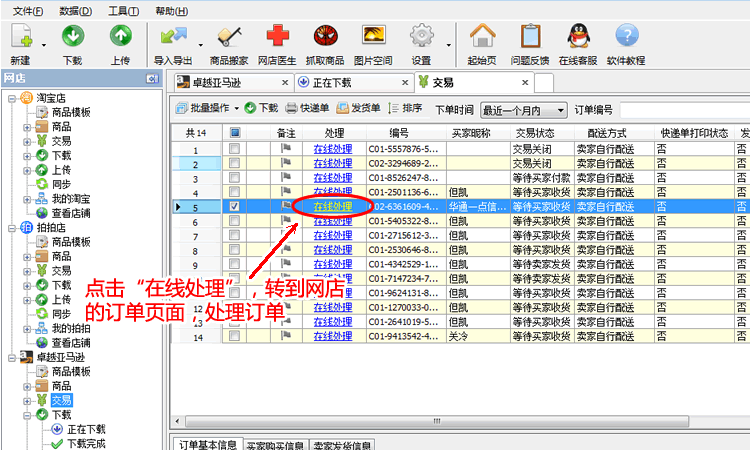Collapse the 拍拍店 tree node
This screenshot has height=450, width=750.
(12, 228)
